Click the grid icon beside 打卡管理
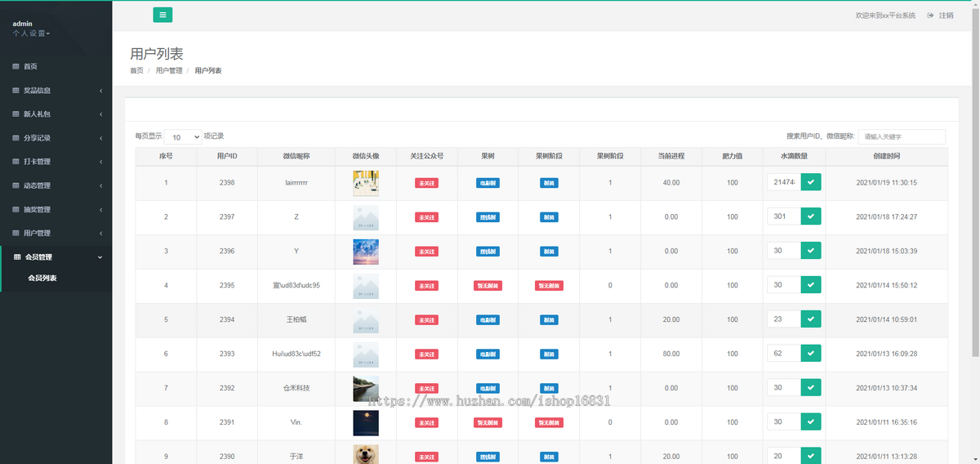This screenshot has height=464, width=980. click(16, 162)
